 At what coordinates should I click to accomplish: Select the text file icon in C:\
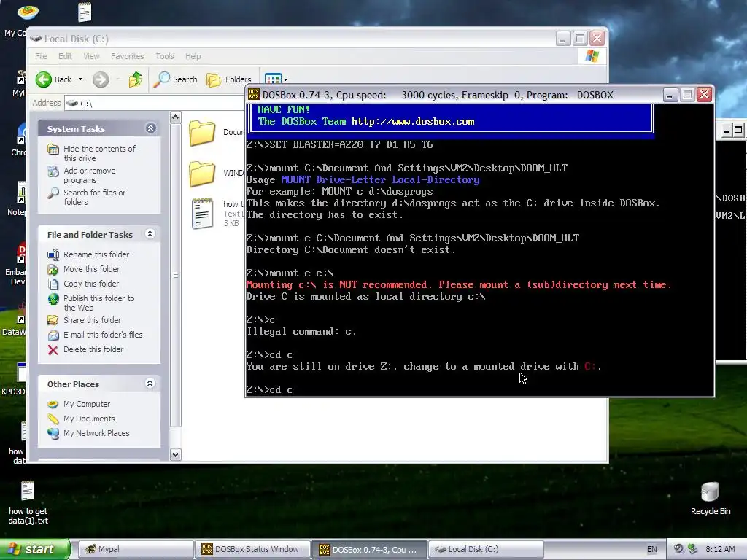click(202, 214)
